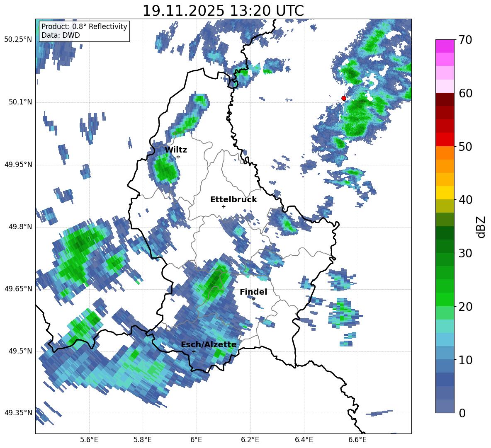The image size is (491, 448).
Task: Click the 6.6°E longitude tick label
Action: 357,440
